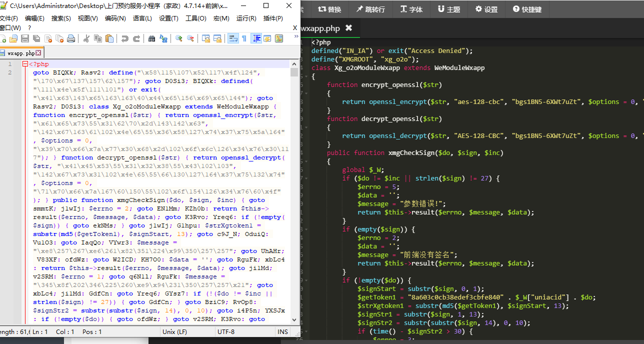Screen dimensions: 644x344
Task: Open the ? help menu
Action: pos(29,27)
